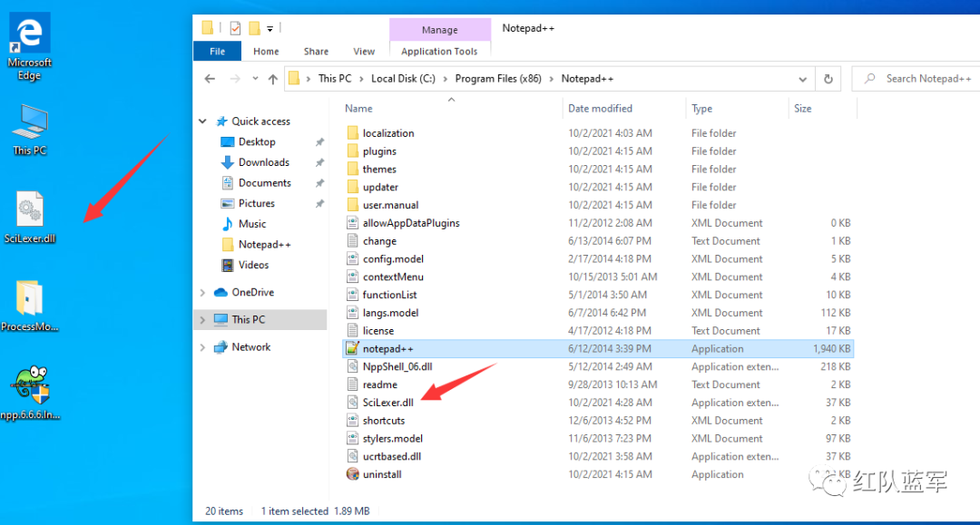Sort files by the Type column
The width and height of the screenshot is (980, 525).
coord(701,108)
